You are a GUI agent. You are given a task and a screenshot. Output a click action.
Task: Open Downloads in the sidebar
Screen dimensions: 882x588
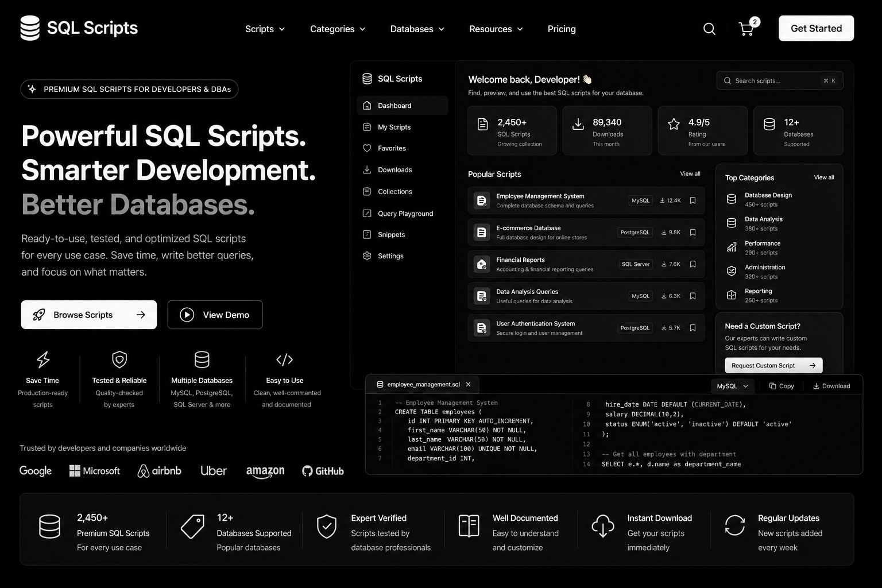click(x=403, y=170)
